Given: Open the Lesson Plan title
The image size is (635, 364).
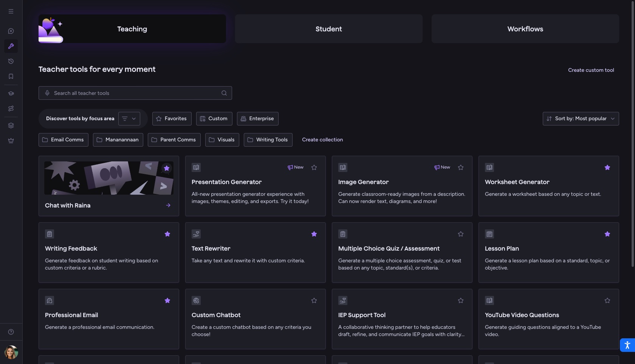Looking at the screenshot, I should 502,248.
